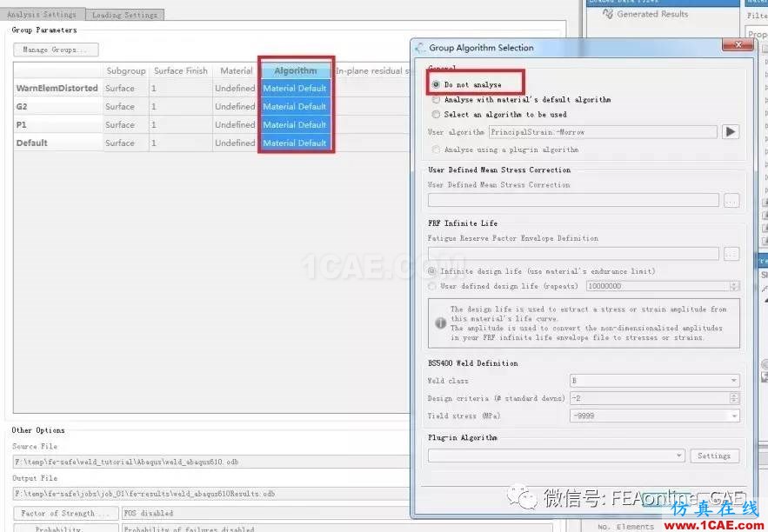The width and height of the screenshot is (768, 532).
Task: Click the Probability button
Action: [x=65, y=529]
